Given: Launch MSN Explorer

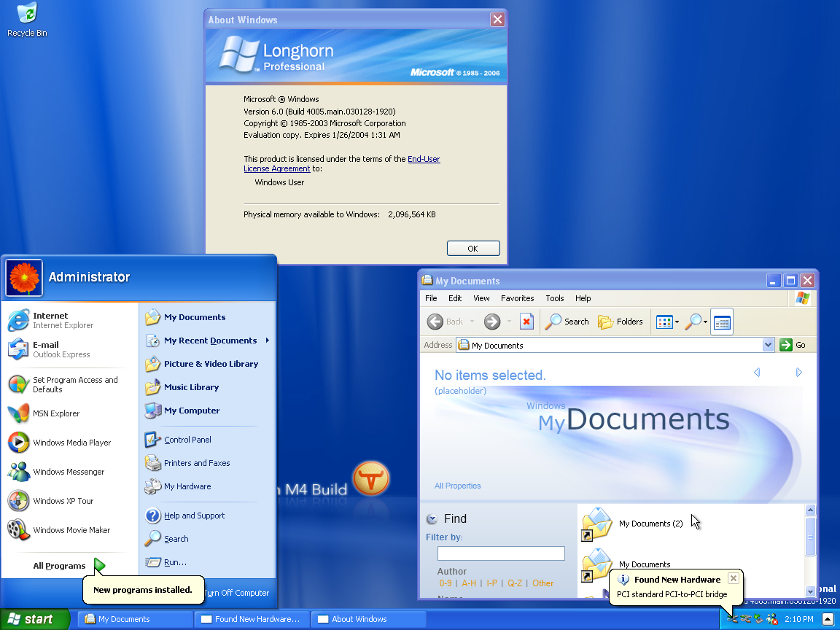Looking at the screenshot, I should point(44,413).
